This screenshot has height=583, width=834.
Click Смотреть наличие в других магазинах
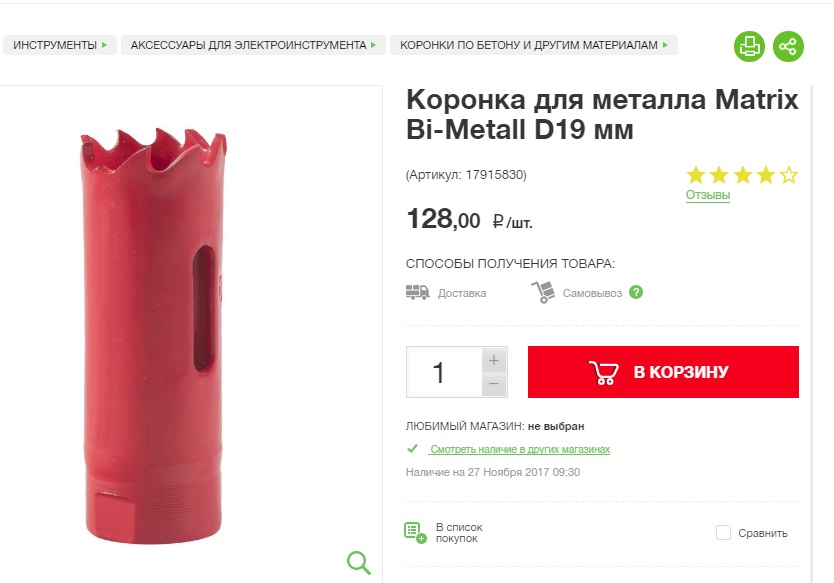point(520,449)
